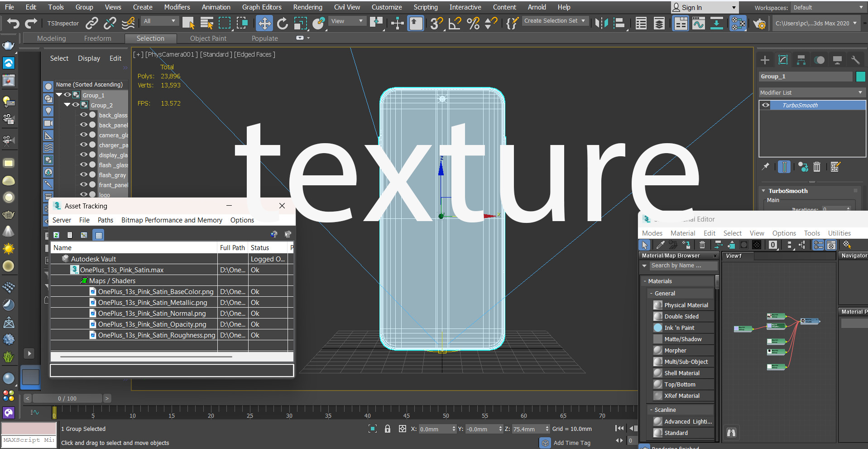Click Add Time Tag label
868x449 pixels.
tap(571, 443)
